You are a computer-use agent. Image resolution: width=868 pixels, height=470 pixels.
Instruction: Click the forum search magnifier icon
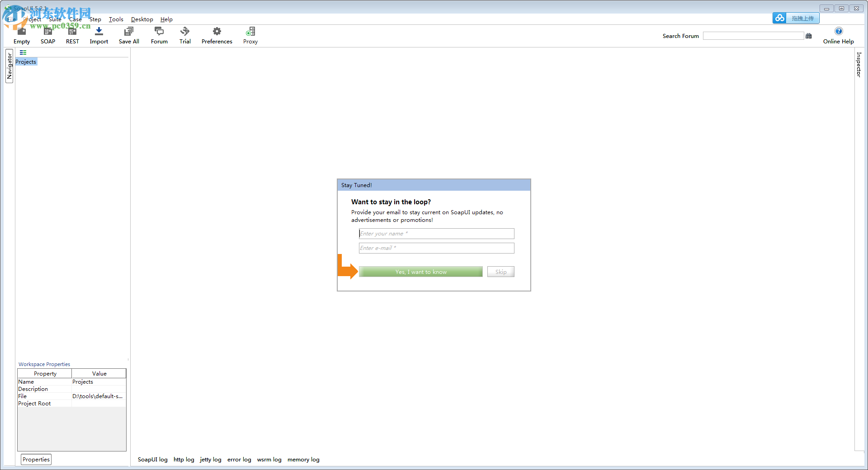coord(809,36)
